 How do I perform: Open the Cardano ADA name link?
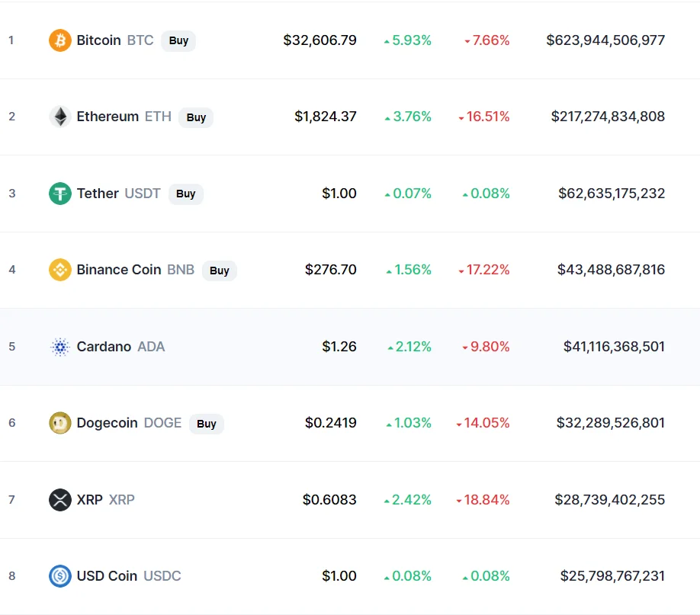120,346
